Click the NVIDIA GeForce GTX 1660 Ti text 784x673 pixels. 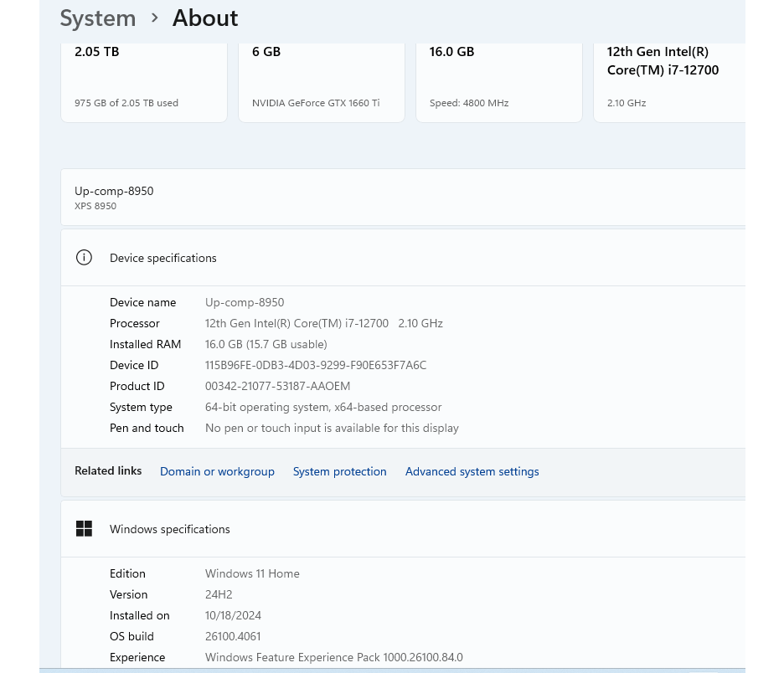tap(316, 103)
